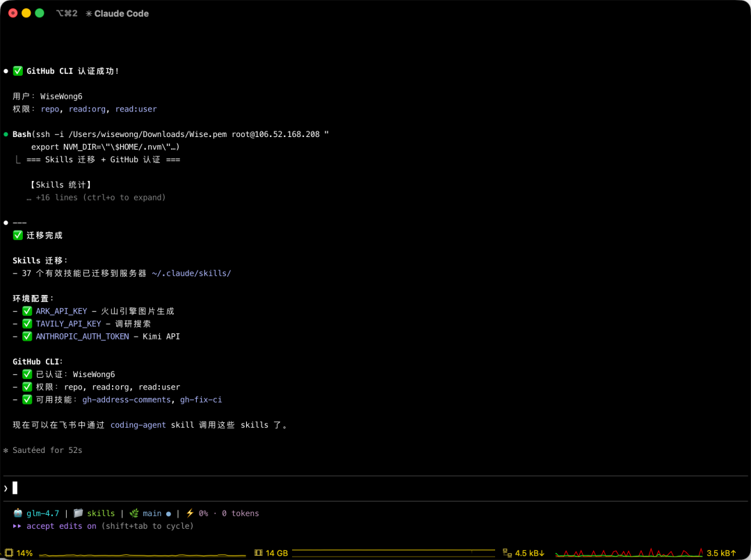Image resolution: width=751 pixels, height=560 pixels.
Task: Click the Bash command bullet marker
Action: click(6, 134)
